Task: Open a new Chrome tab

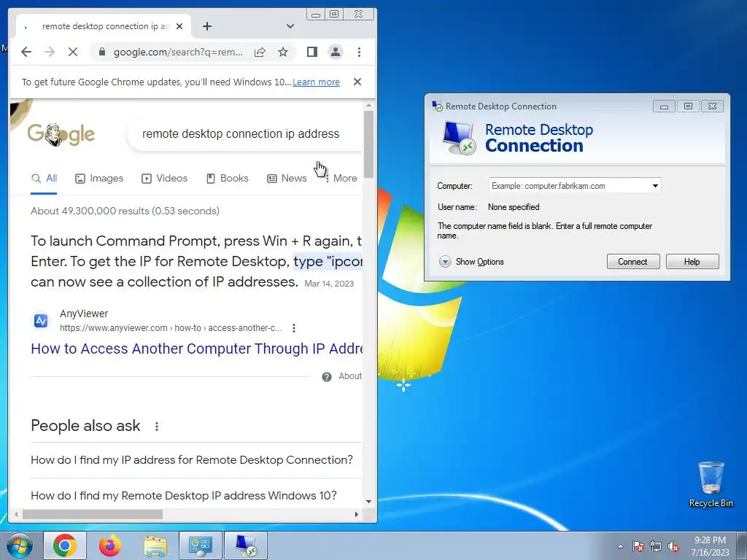Action: pyautogui.click(x=206, y=26)
